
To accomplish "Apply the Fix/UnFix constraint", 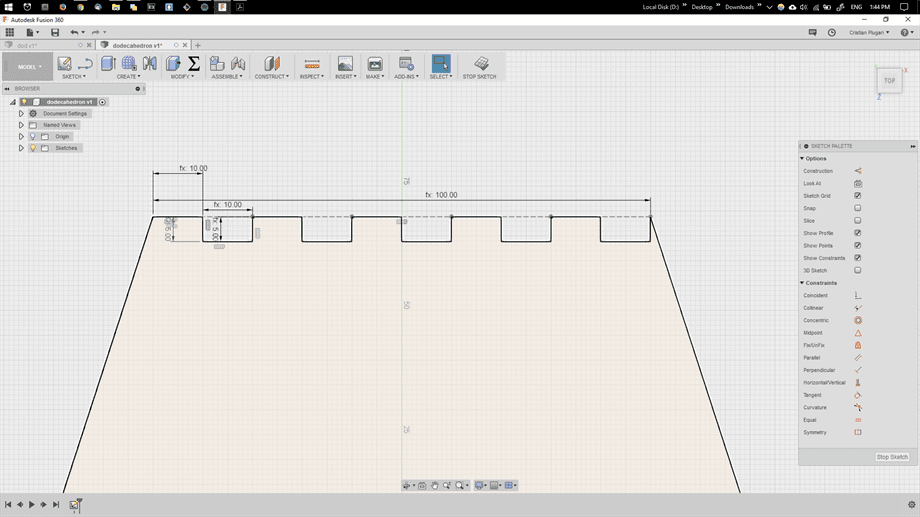I will coord(858,345).
